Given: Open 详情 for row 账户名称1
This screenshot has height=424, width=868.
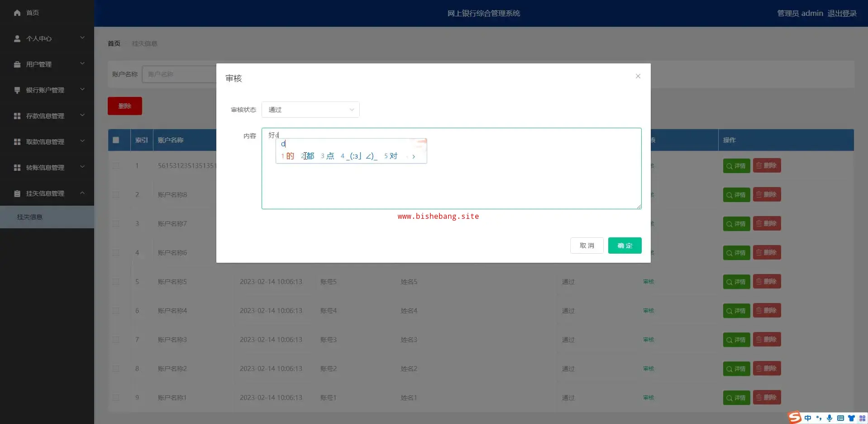Looking at the screenshot, I should [737, 398].
